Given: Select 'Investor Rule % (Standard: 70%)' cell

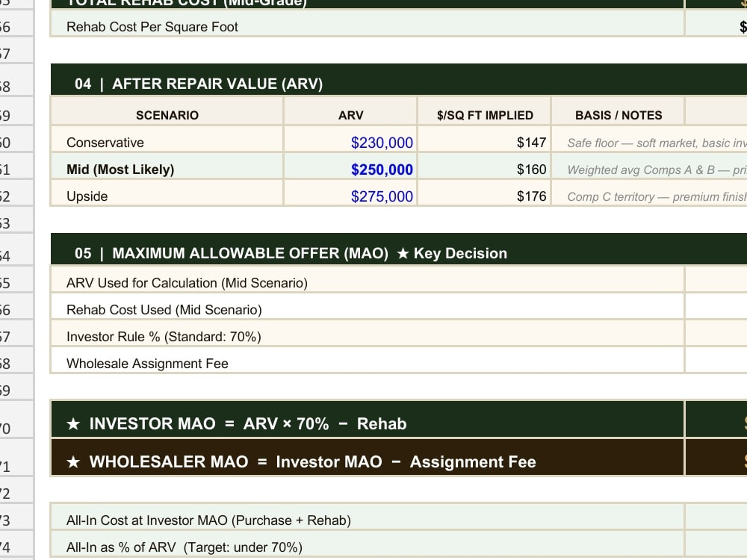Looking at the screenshot, I should [x=368, y=333].
